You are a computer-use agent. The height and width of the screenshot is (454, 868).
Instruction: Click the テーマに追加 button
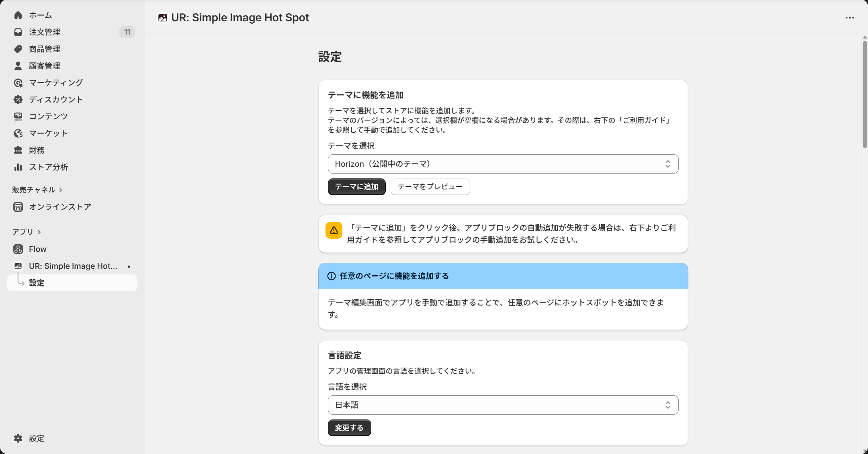click(356, 186)
